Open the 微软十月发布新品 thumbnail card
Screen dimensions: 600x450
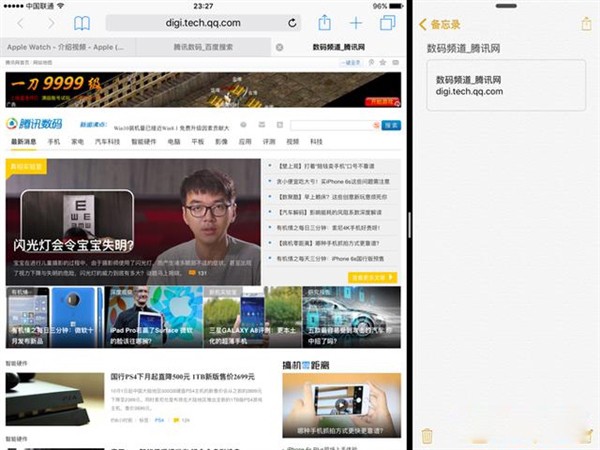[x=55, y=317]
